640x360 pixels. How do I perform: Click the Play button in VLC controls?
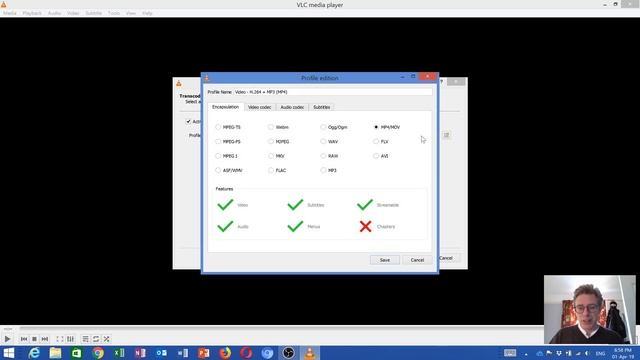[7, 339]
